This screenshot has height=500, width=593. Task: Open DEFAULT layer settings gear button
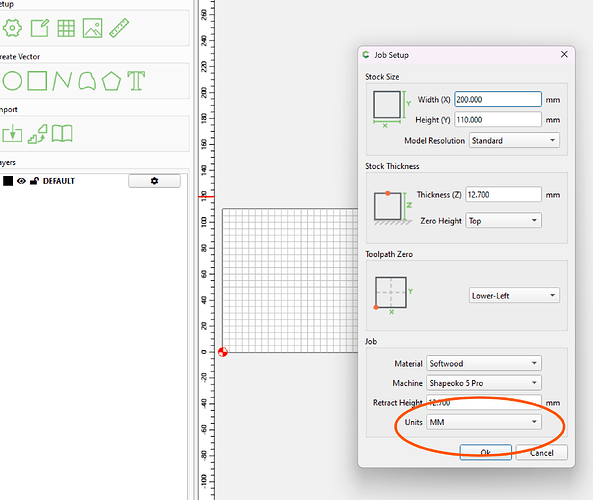154,181
